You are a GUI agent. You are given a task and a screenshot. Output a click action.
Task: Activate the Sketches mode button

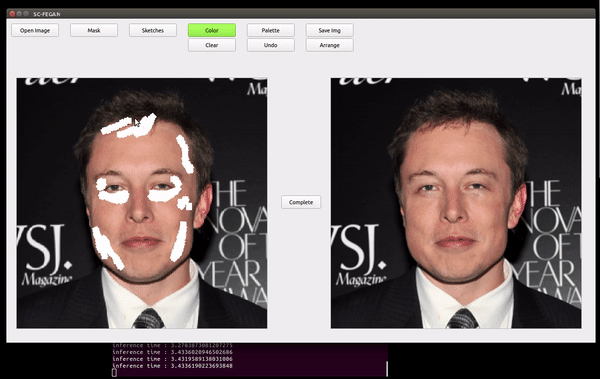click(x=153, y=30)
